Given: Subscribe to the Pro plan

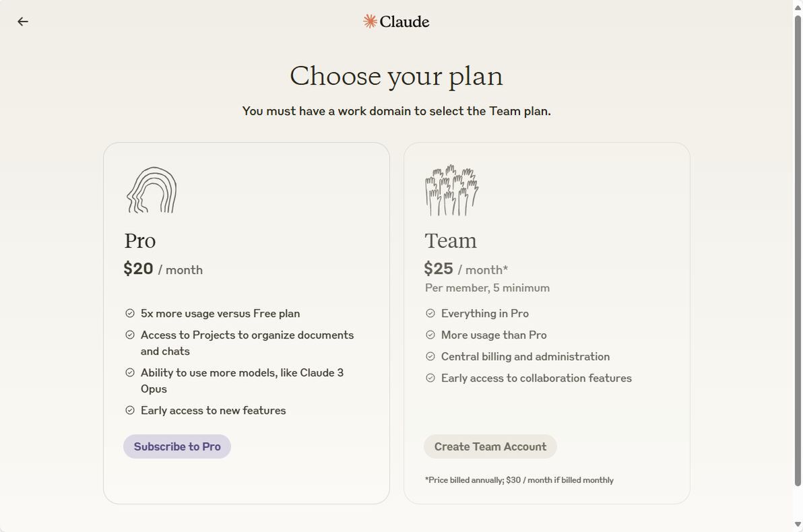Looking at the screenshot, I should point(177,446).
